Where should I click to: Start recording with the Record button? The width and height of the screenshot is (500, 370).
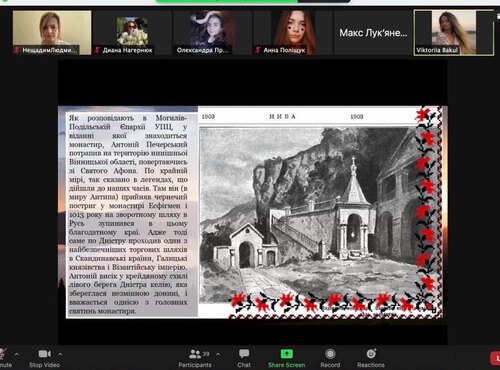330,358
